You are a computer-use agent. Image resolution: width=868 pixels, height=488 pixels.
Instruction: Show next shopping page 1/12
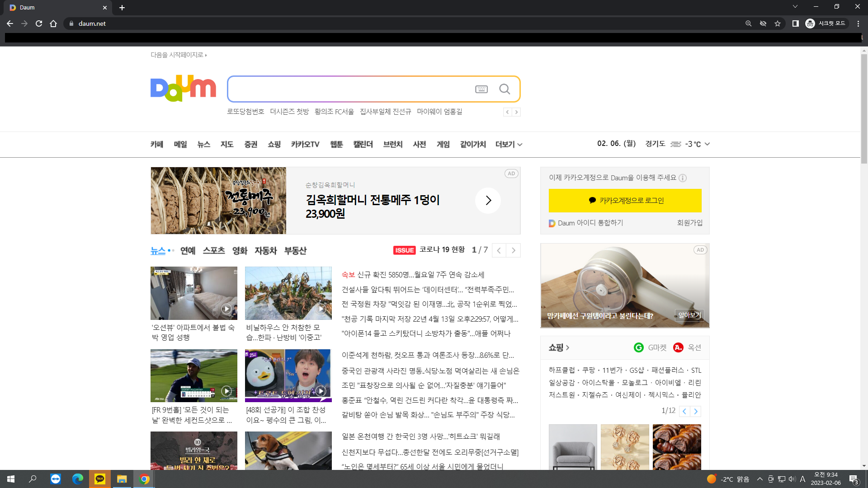(696, 411)
